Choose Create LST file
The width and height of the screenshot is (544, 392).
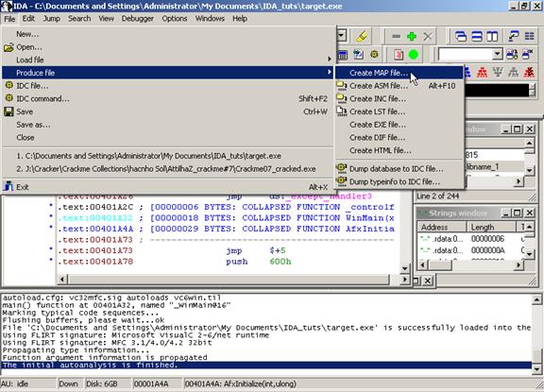click(399, 111)
